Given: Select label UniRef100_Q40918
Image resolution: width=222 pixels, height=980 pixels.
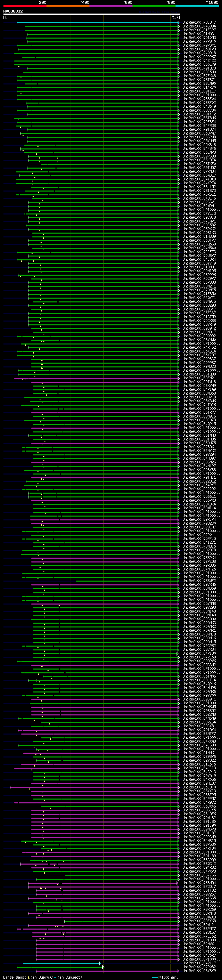Looking at the screenshot, I should (199, 53).
